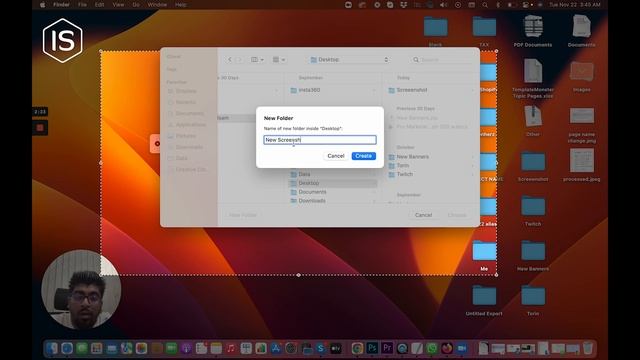
Task: Open Zoom from the Dock
Action: click(x=462, y=348)
